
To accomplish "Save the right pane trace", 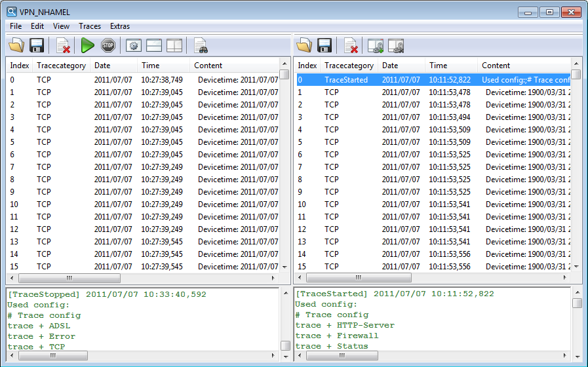I will tap(324, 45).
